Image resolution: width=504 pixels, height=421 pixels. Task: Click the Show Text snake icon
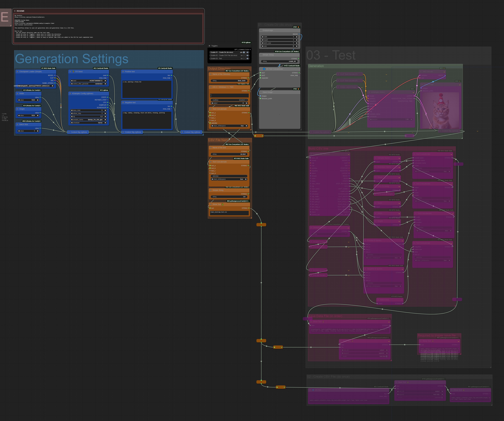point(222,204)
